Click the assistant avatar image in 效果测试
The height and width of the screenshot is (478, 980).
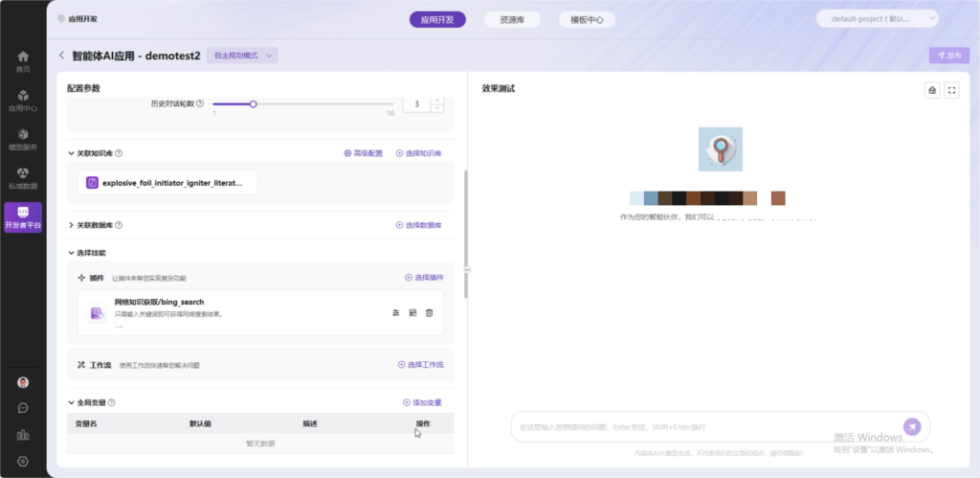click(x=720, y=148)
